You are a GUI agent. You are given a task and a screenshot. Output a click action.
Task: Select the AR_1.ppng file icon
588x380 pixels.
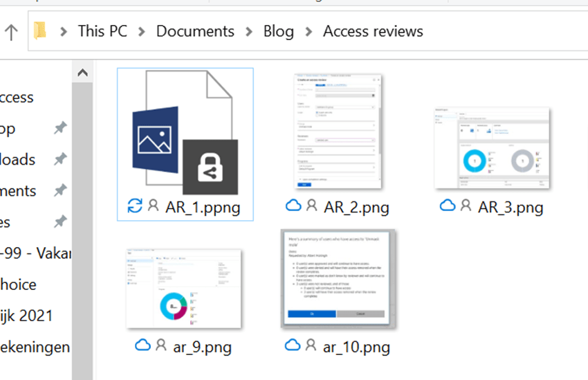coord(185,133)
